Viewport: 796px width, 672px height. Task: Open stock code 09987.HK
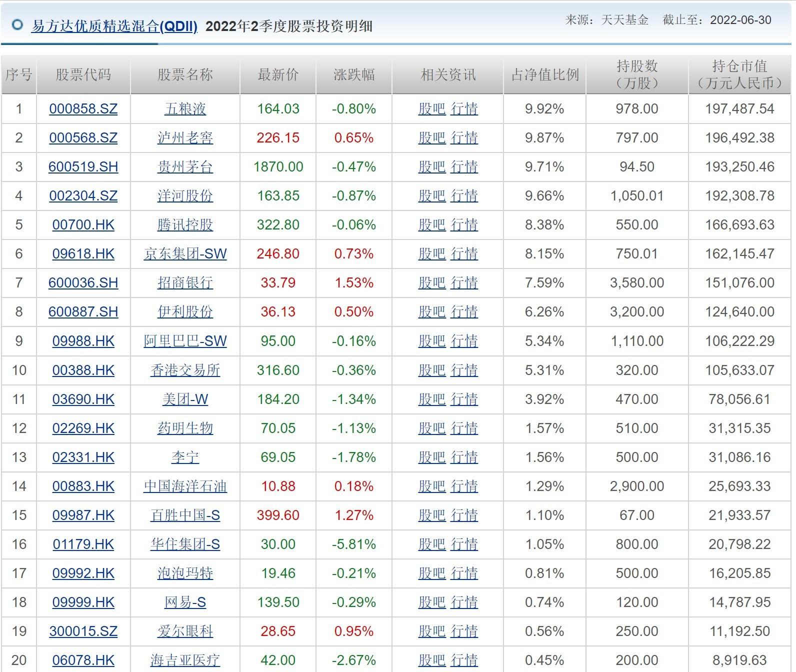(83, 515)
